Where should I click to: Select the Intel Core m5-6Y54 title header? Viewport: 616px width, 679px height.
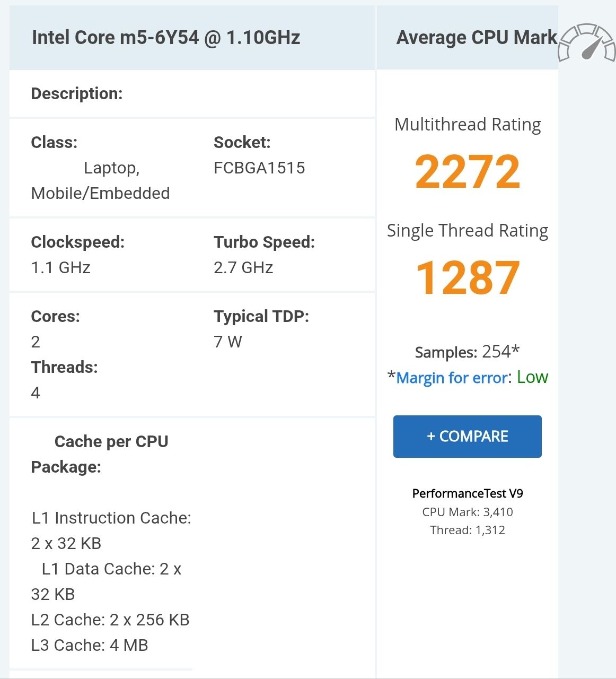pos(165,37)
